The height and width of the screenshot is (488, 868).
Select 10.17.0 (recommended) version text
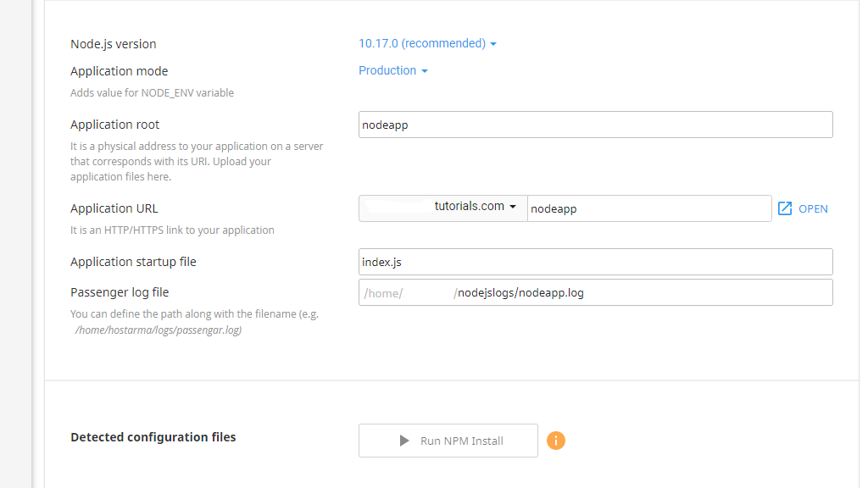tap(421, 43)
